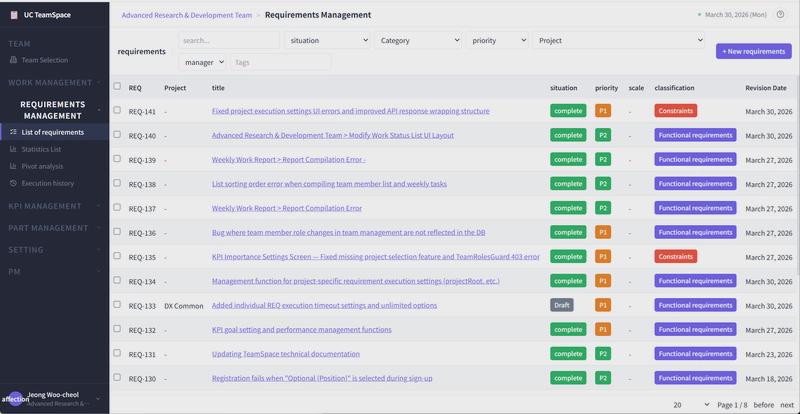
Task: Open Statistics List via its chart icon
Action: pyautogui.click(x=13, y=149)
